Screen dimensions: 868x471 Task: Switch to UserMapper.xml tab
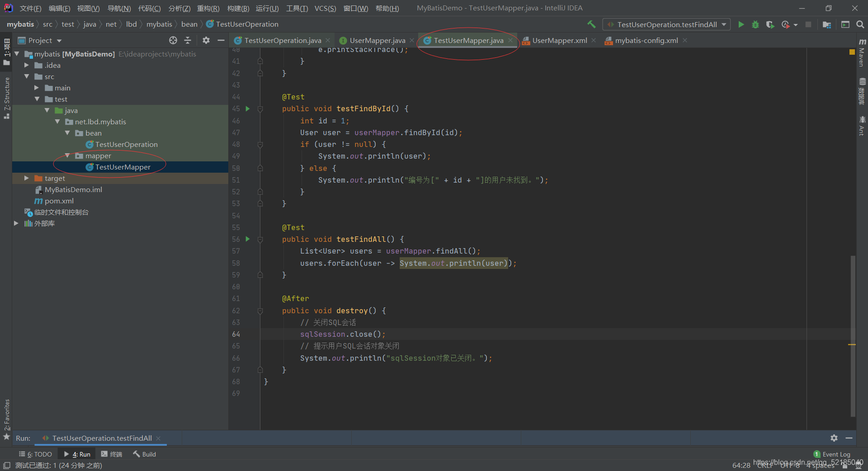(x=560, y=40)
